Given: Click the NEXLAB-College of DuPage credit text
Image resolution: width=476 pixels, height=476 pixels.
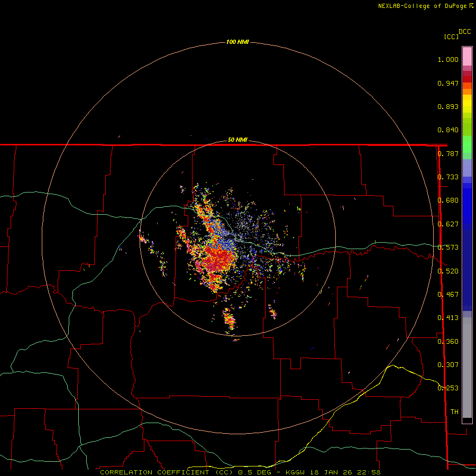Looking at the screenshot, I should coord(422,6).
